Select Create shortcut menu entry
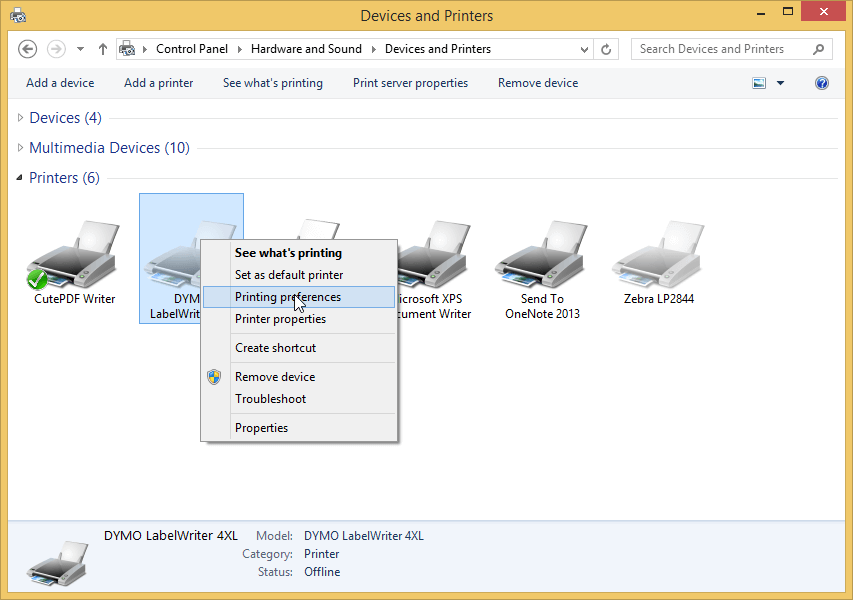Screen dimensions: 853x600 point(299,348)
